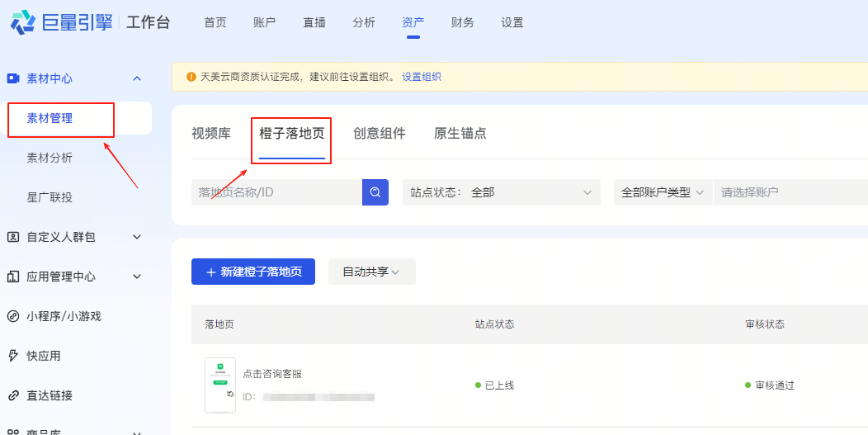This screenshot has width=868, height=435.
Task: Expand the 自定义人群包 section chevron
Action: pyautogui.click(x=137, y=237)
